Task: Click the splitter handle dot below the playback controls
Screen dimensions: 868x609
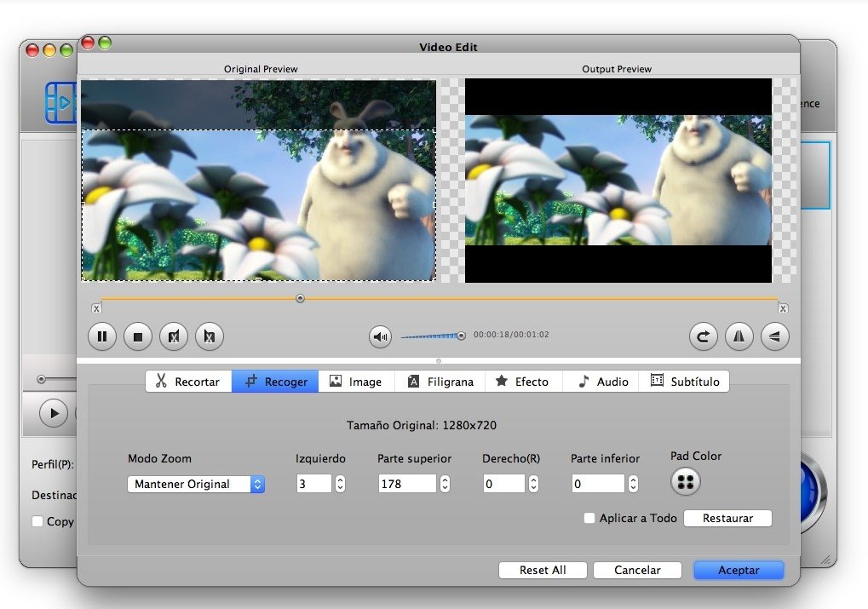Action: tap(439, 361)
